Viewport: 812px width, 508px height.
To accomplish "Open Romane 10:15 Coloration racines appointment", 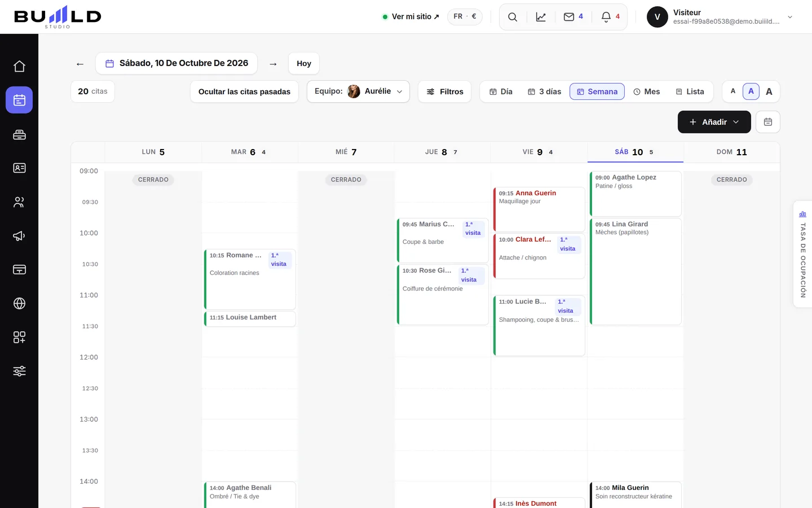I will pyautogui.click(x=250, y=279).
